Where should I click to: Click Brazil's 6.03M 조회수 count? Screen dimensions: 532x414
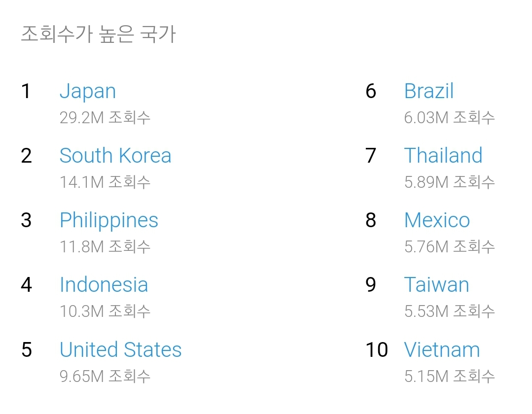[449, 118]
